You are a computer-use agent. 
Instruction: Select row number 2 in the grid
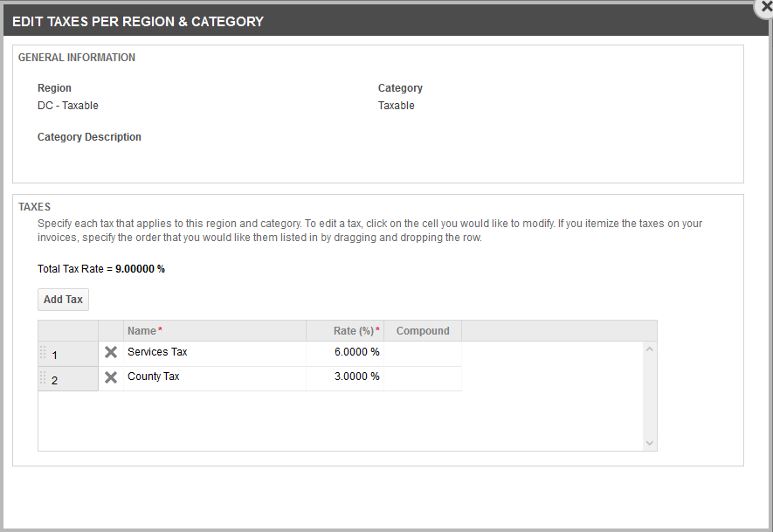click(x=70, y=380)
